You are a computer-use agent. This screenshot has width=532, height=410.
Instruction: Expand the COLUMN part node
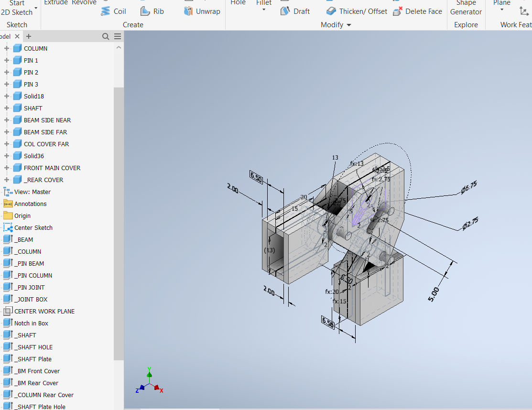[6, 48]
